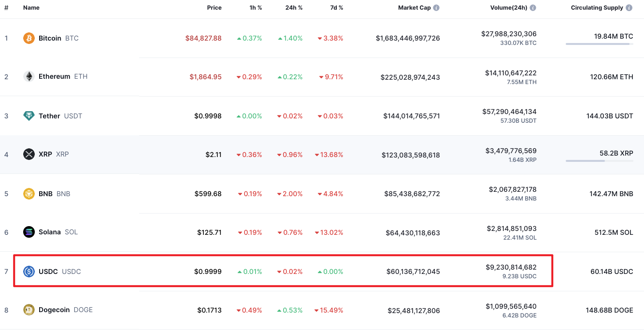Click the Volume(24h) info icon

coord(533,8)
